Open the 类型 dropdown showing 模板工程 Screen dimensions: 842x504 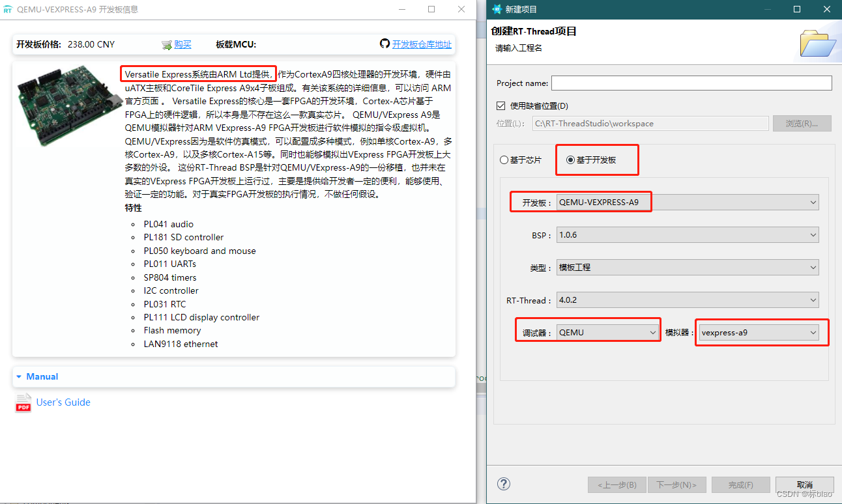point(813,267)
